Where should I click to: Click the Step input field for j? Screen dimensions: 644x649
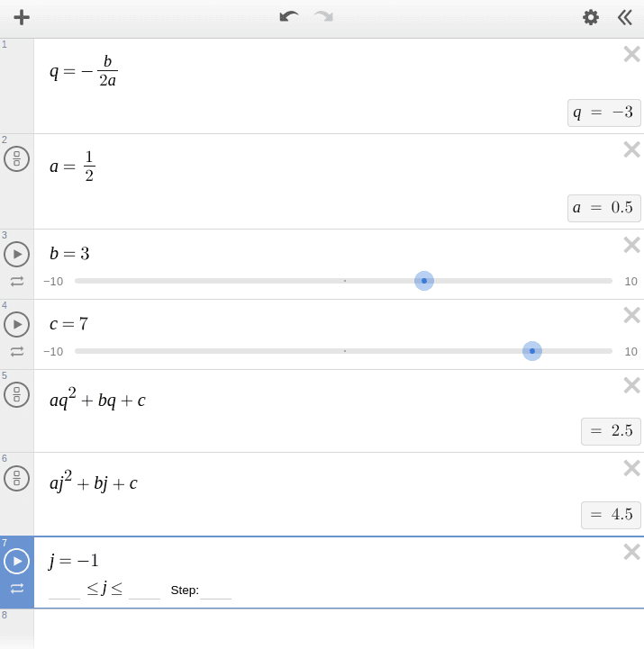tap(216, 590)
